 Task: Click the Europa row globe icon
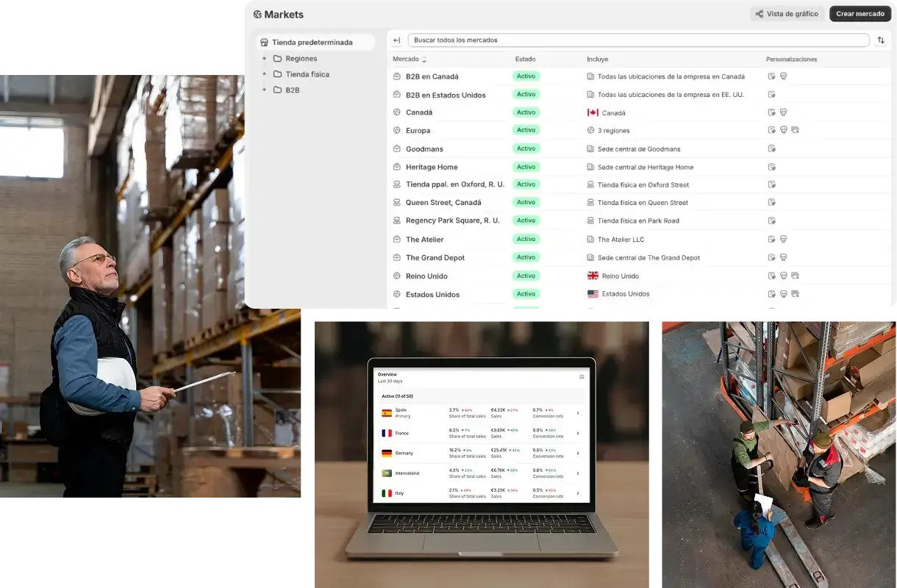pos(397,131)
